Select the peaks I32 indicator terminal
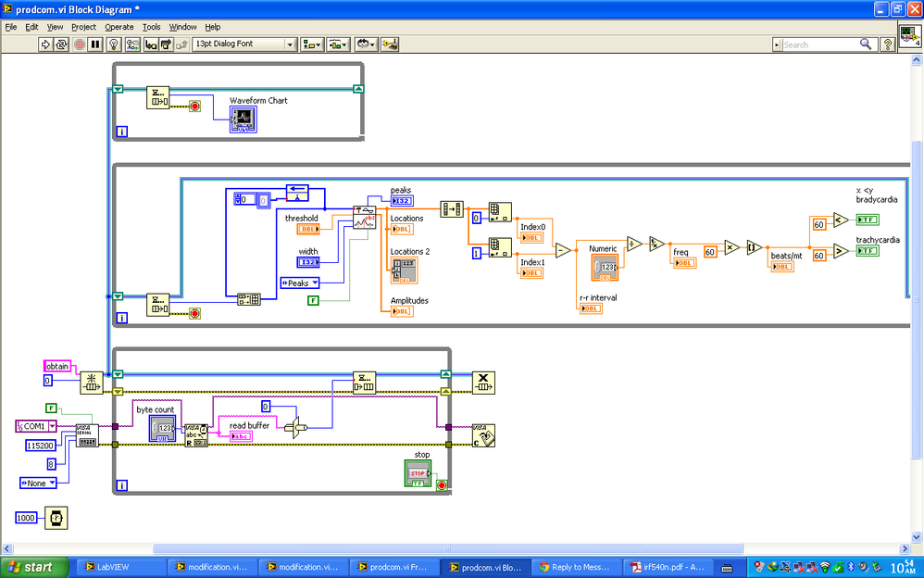Viewport: 924px width, 578px height. click(x=402, y=201)
